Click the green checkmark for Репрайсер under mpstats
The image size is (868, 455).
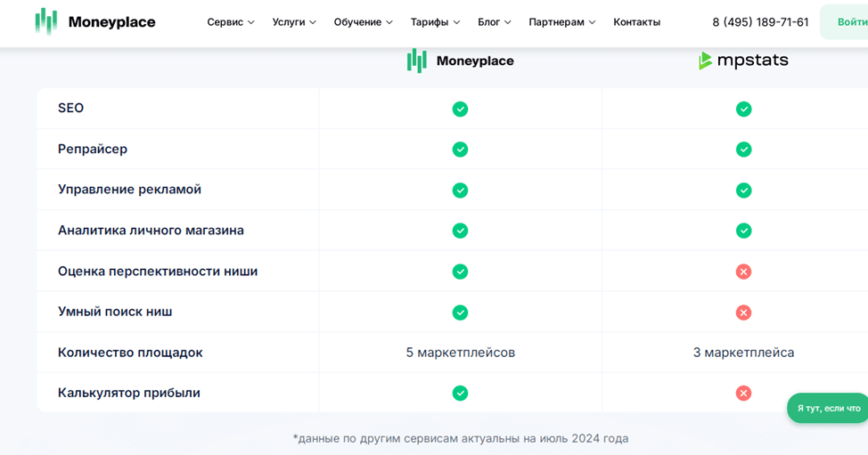(x=743, y=150)
